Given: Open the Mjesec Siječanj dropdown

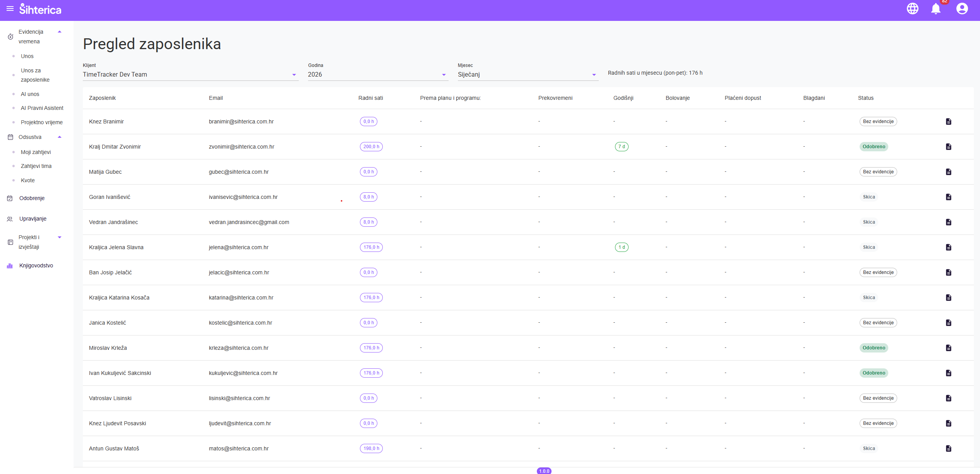Looking at the screenshot, I should click(527, 74).
